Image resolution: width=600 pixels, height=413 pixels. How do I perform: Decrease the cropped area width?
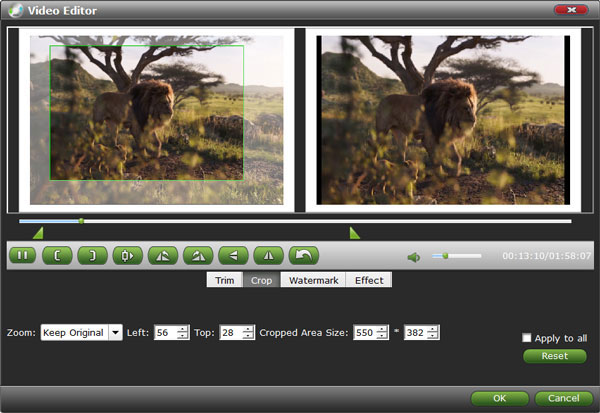point(382,336)
